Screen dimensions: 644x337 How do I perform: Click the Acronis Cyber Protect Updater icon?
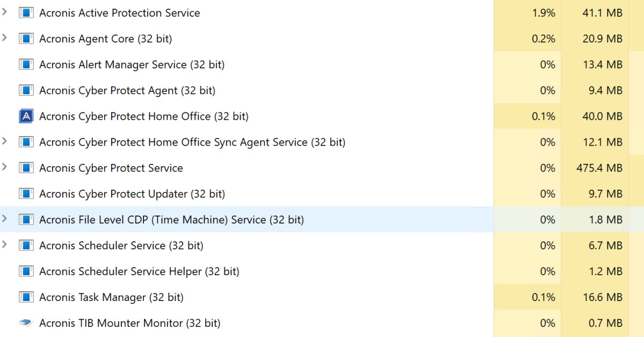[x=26, y=194]
